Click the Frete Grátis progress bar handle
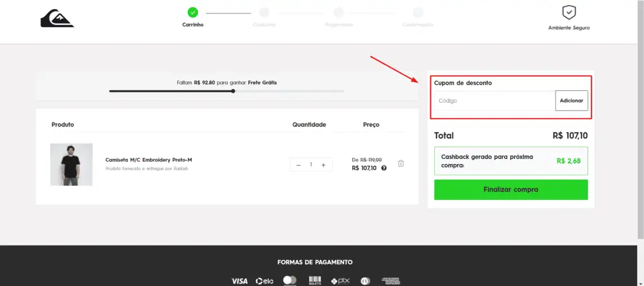Screen dimensions: 644x286 [233, 91]
